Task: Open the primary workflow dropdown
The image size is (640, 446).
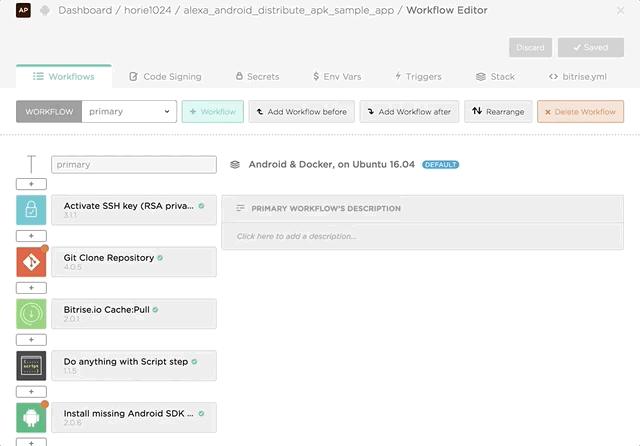Action: pos(129,111)
